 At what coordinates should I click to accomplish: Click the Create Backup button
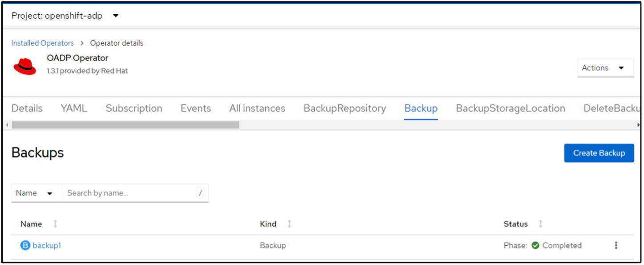(599, 153)
